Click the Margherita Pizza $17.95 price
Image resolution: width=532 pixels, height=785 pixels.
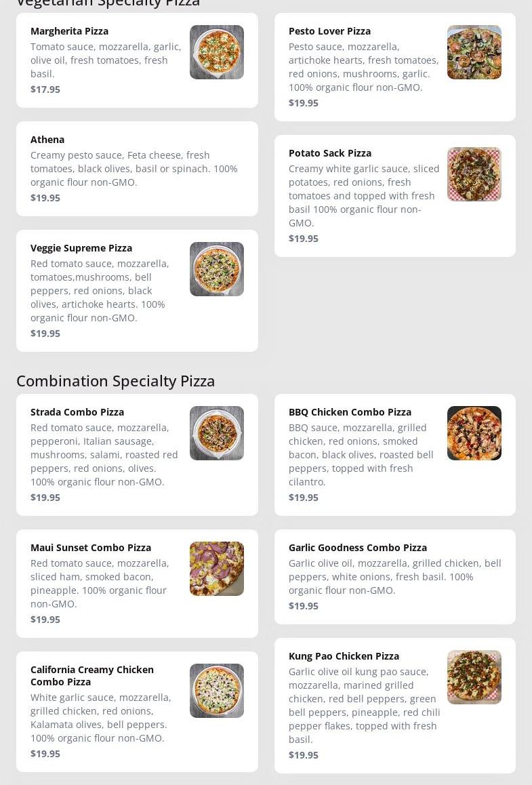coord(45,89)
